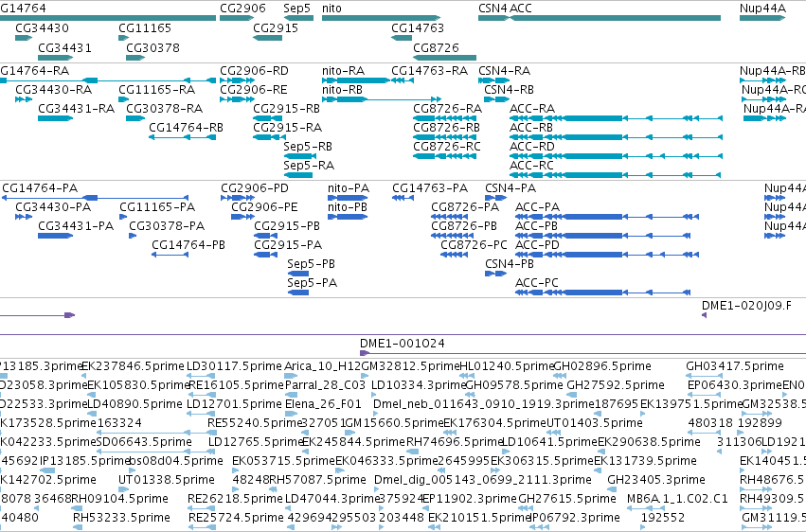This screenshot has width=806, height=532.
Task: Click protein label CG8726-PC
Action: pos(474,244)
